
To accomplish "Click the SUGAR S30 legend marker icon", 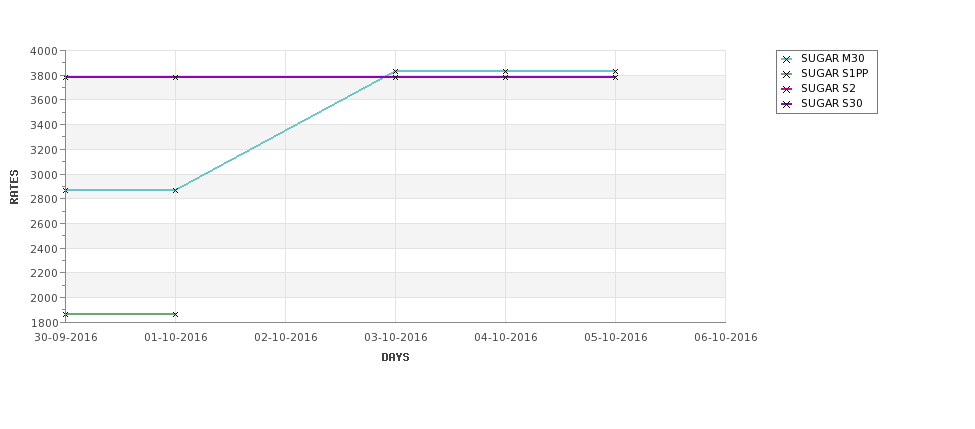I will [787, 104].
